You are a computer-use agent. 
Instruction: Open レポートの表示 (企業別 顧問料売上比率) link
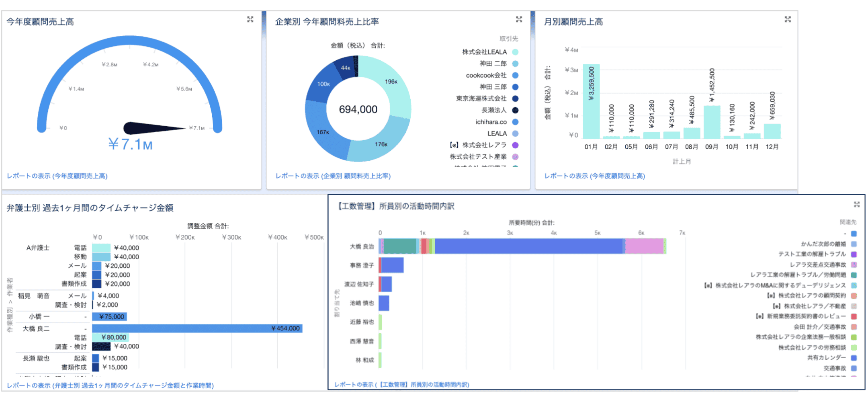(x=333, y=176)
